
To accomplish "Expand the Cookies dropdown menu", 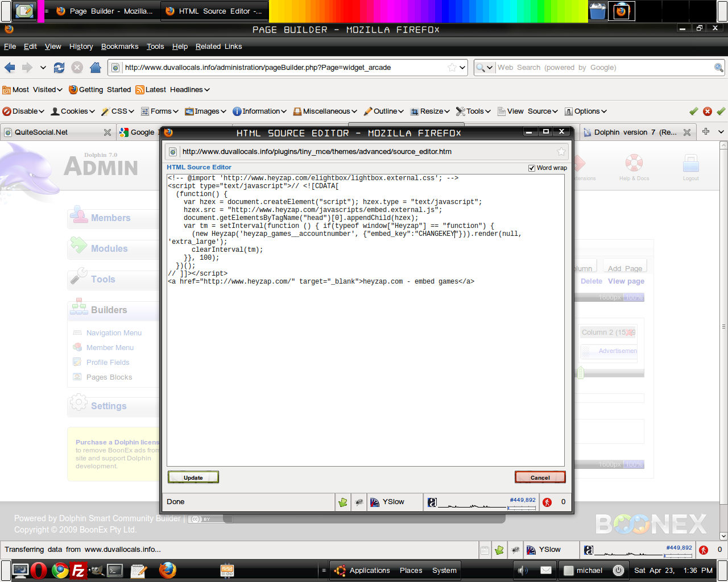I will (x=73, y=111).
